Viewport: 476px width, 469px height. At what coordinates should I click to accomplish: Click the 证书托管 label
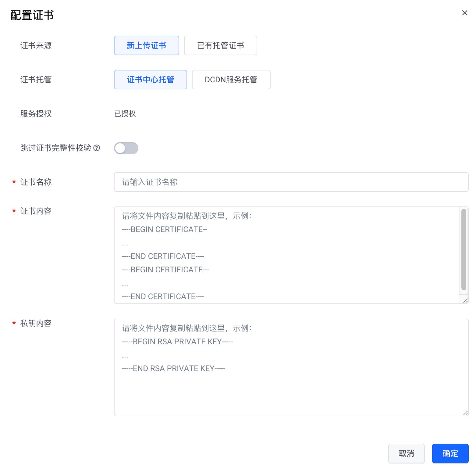coord(36,80)
